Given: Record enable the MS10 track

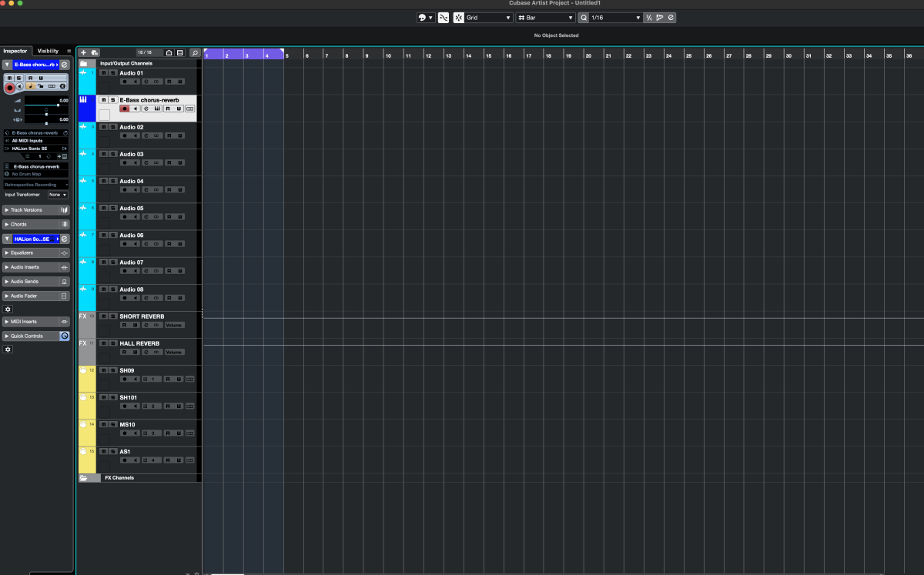Looking at the screenshot, I should 123,433.
